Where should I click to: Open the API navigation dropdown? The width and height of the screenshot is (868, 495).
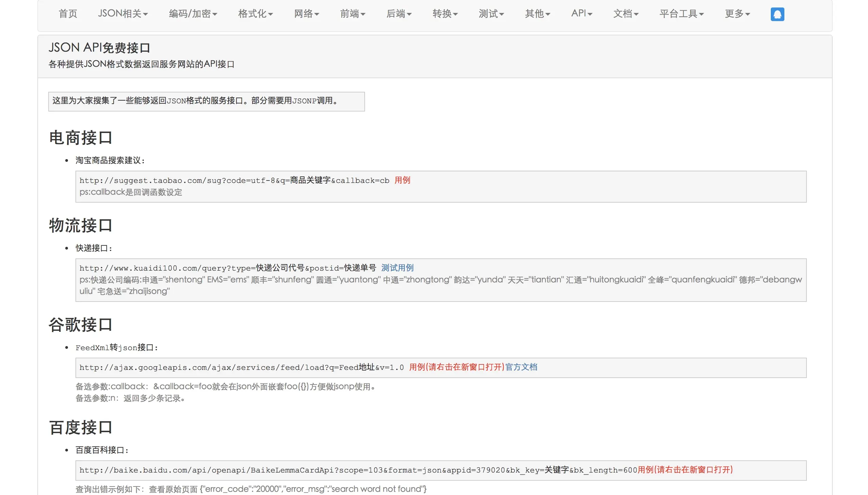point(581,14)
